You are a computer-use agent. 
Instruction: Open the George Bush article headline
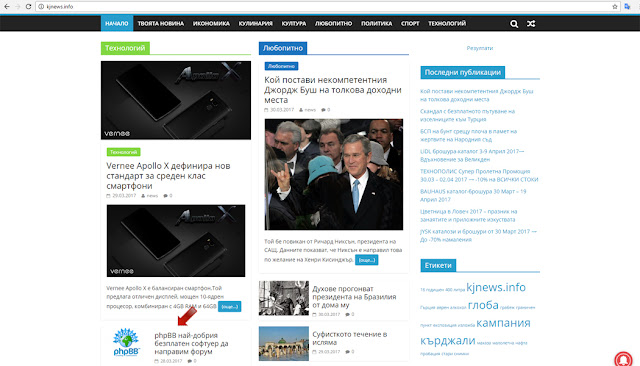[333, 90]
